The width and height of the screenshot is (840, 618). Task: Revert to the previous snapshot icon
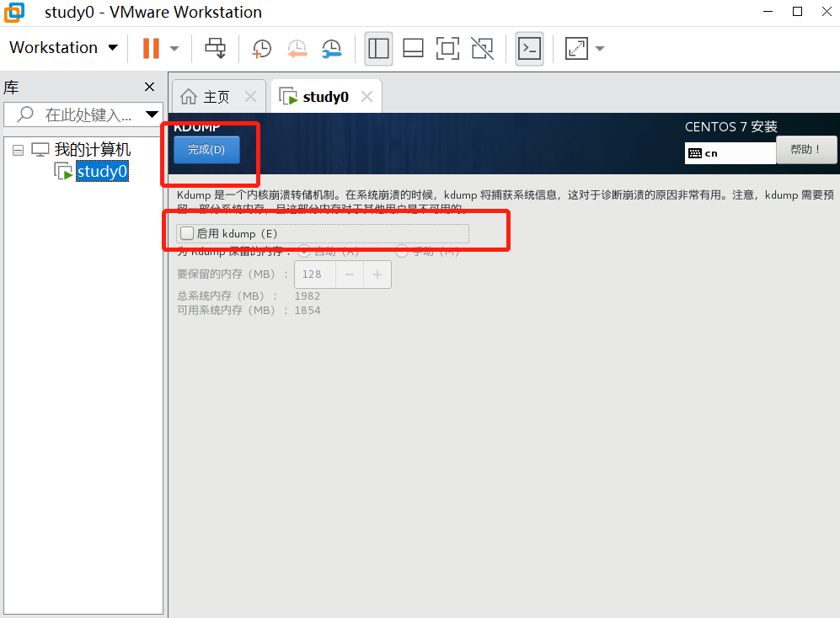click(x=297, y=48)
